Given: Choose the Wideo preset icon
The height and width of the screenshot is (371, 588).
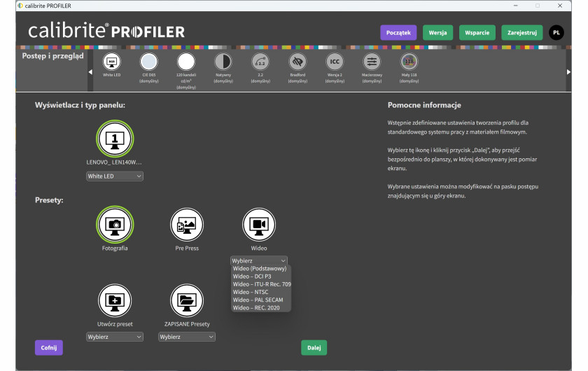Looking at the screenshot, I should 259,225.
